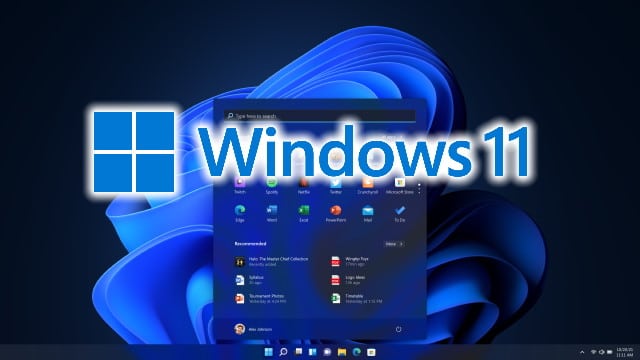Click the Start button on the taskbar

tap(269, 352)
